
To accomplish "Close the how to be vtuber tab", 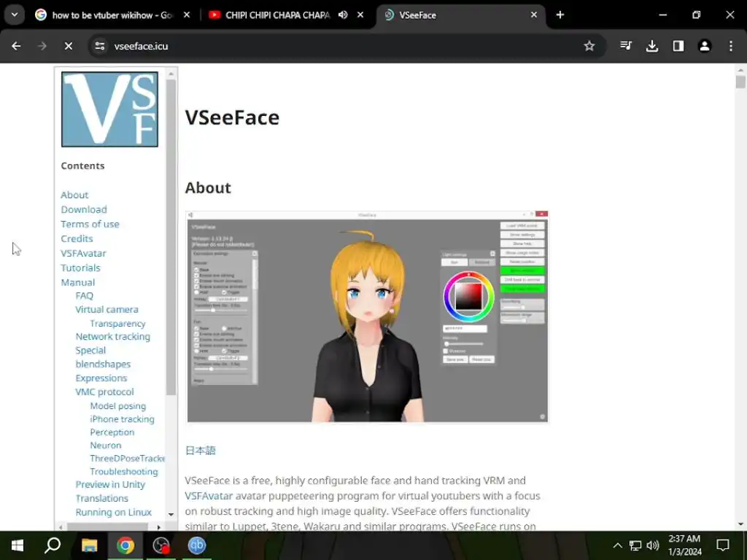I will coord(187,15).
